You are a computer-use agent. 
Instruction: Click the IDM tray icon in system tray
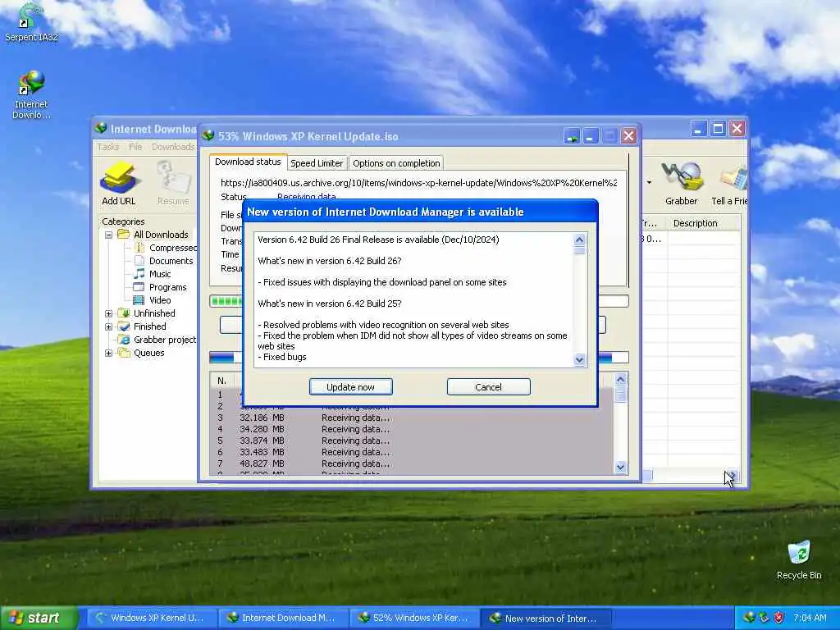tap(749, 618)
